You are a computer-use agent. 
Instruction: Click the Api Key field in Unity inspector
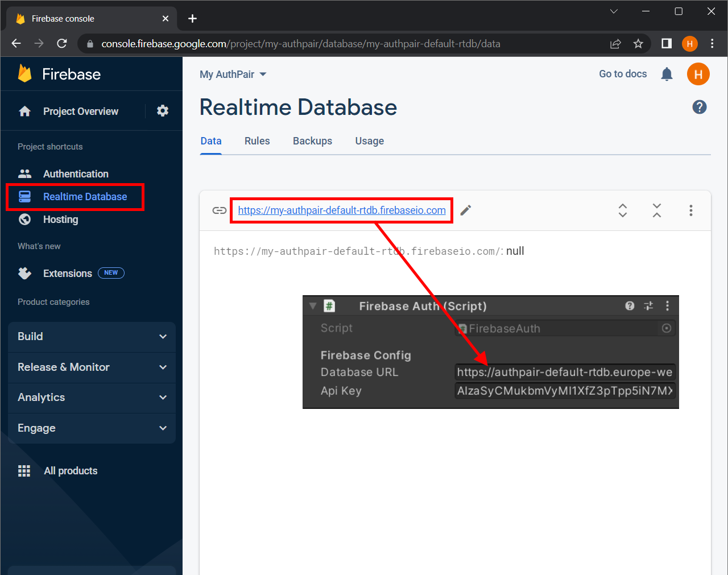click(x=565, y=391)
